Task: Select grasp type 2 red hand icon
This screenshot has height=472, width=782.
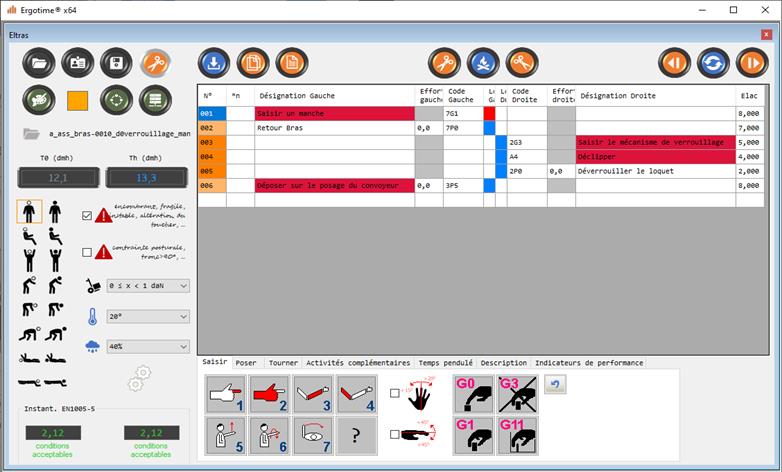Action: [x=269, y=394]
